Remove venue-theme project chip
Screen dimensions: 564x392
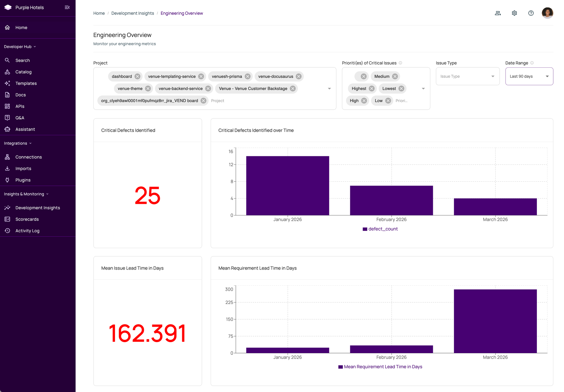(x=148, y=89)
